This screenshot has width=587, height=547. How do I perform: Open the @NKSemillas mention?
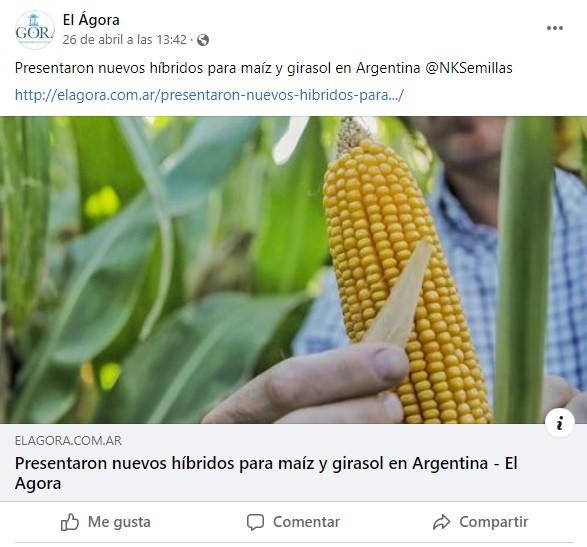tap(469, 68)
